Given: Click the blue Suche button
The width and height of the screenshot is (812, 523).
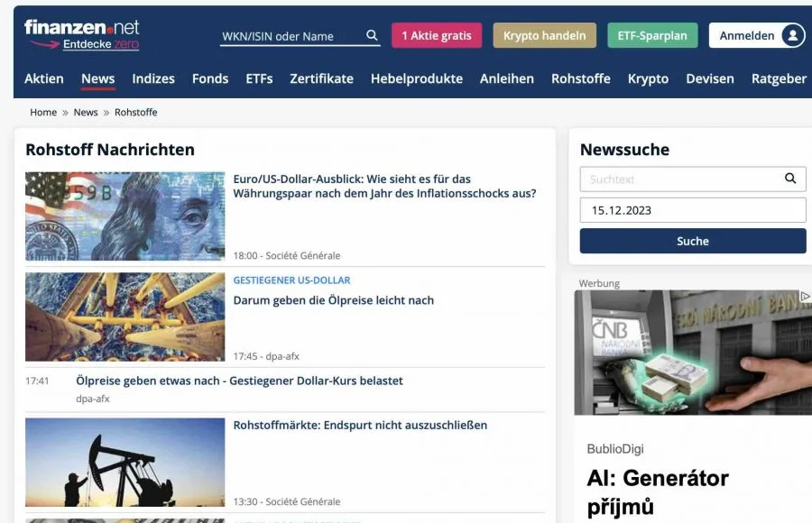Looking at the screenshot, I should tap(692, 241).
